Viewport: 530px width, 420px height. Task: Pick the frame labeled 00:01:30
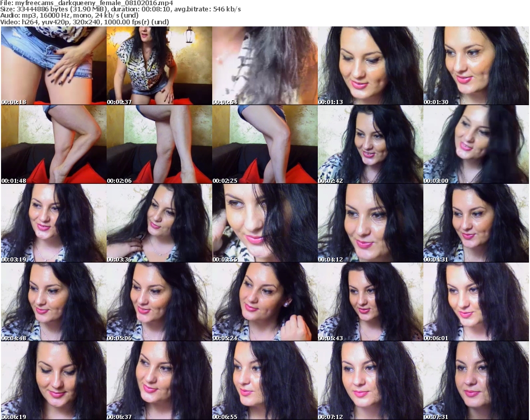coord(476,66)
